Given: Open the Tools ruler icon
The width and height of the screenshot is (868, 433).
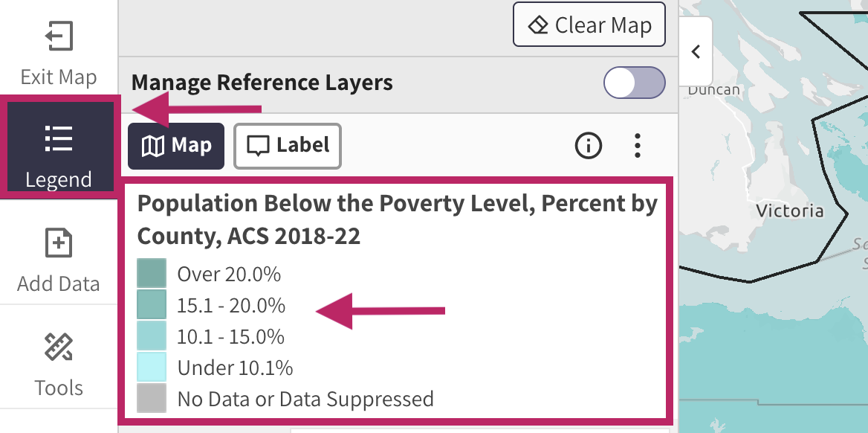Looking at the screenshot, I should (58, 347).
